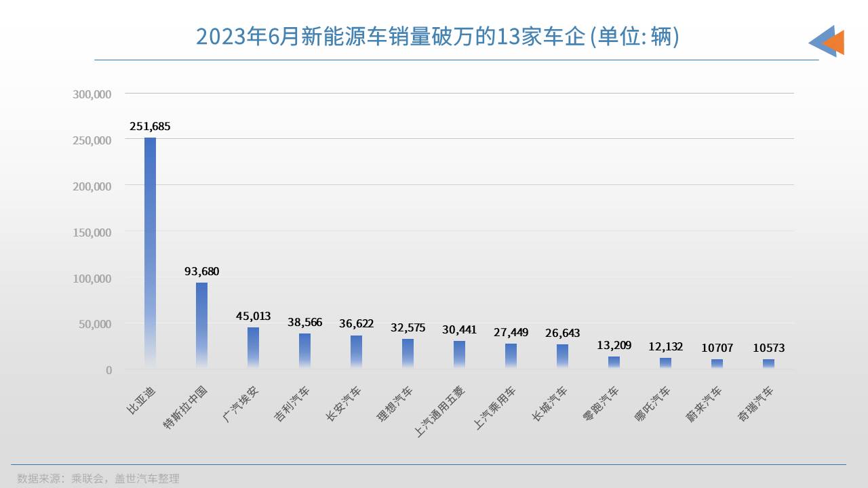Viewport: 868px width, 488px height.
Task: Click the 150,000 axis value
Action: [x=92, y=232]
